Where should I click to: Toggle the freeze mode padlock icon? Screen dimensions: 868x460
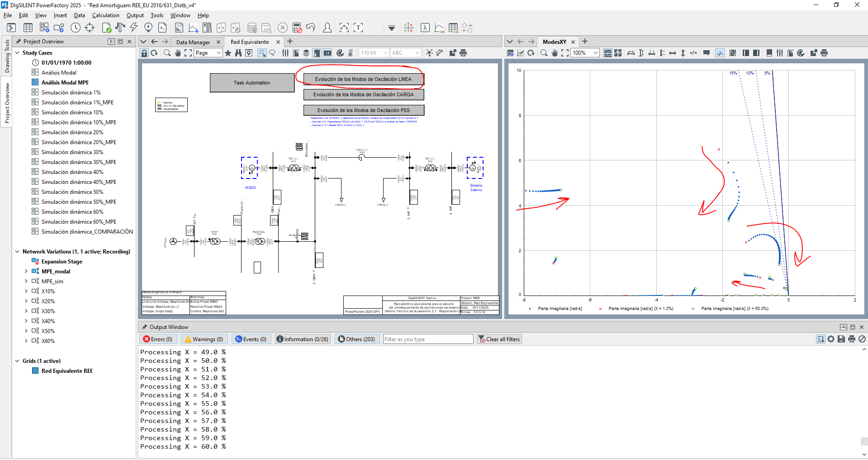tap(144, 53)
